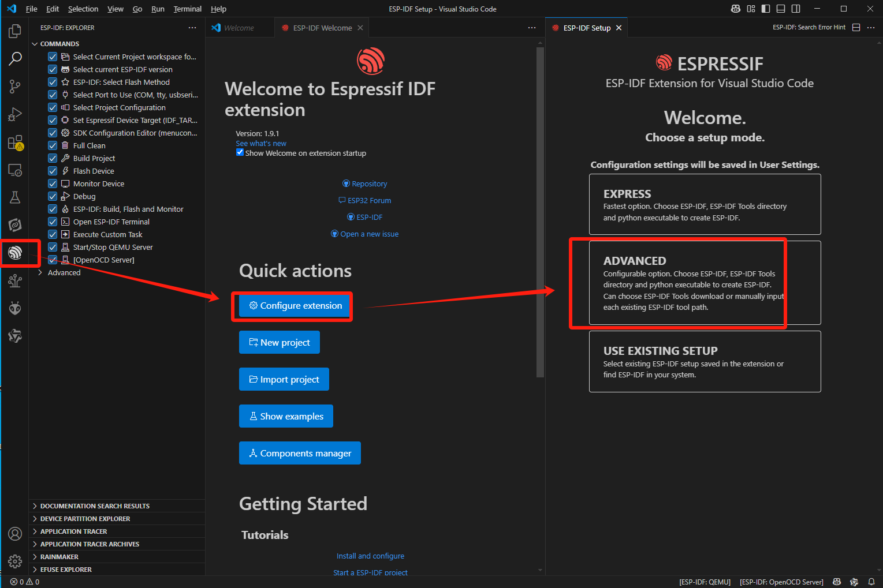Toggle checkbox for Build Project command
This screenshot has height=588, width=883.
pos(53,158)
